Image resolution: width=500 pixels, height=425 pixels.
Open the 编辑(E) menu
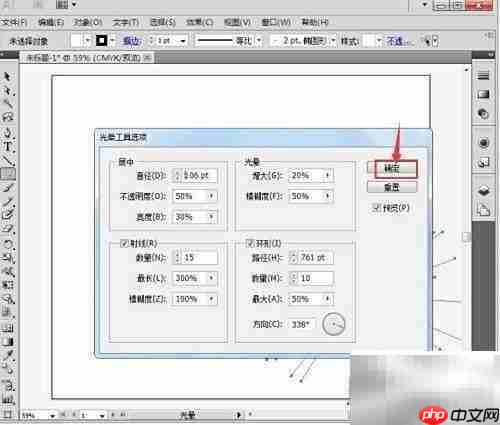click(x=51, y=22)
